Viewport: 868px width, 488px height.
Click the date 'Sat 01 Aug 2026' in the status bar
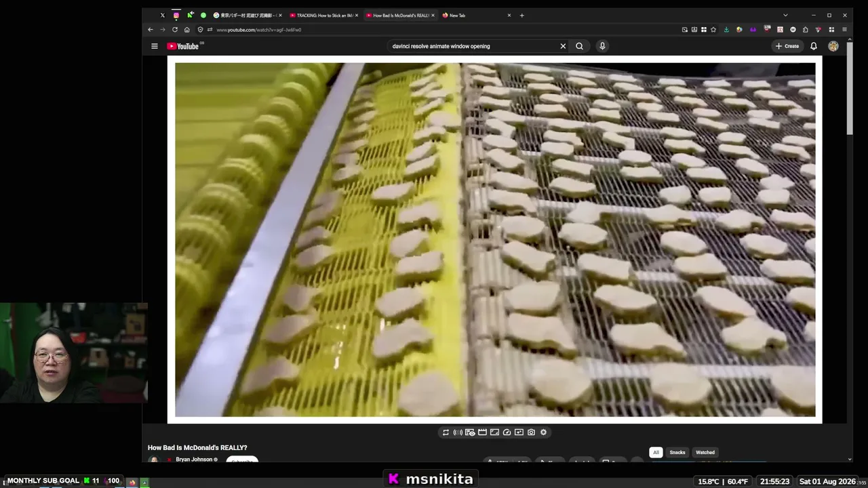tap(827, 481)
